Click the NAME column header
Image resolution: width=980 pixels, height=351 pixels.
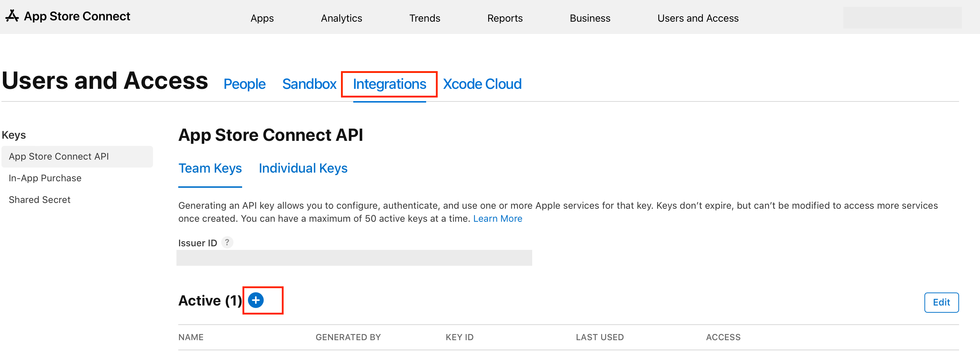click(191, 337)
